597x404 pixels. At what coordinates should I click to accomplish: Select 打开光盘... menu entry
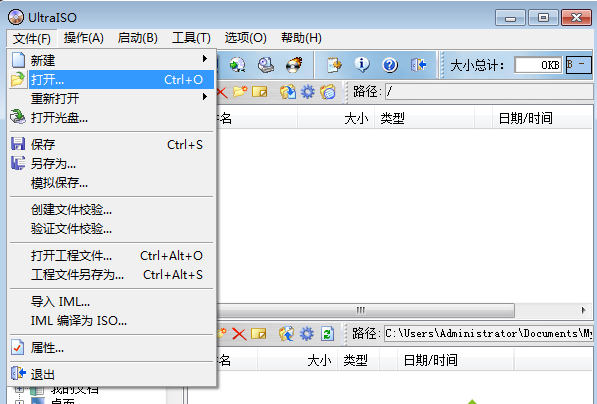point(112,118)
